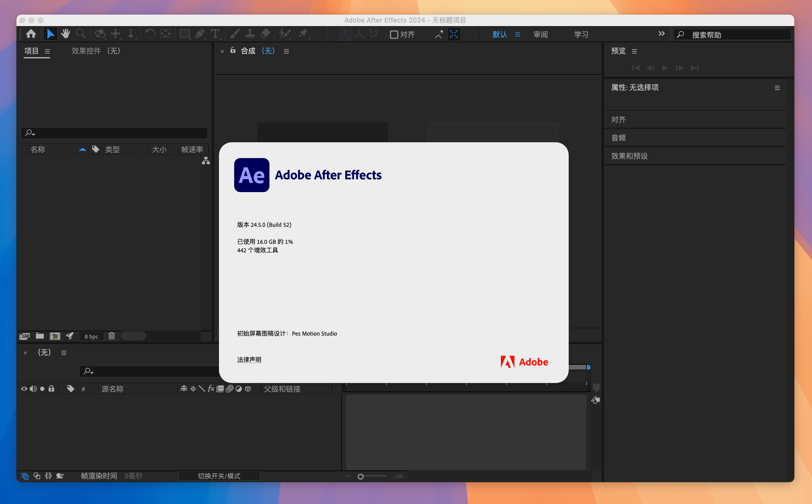812x504 pixels.
Task: Click the Last Frame button in 预览 panel
Action: 694,68
